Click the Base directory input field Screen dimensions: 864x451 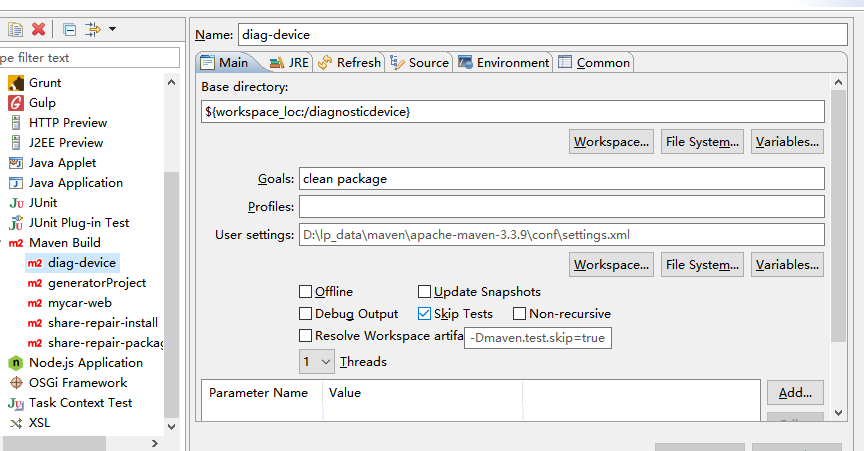[512, 111]
